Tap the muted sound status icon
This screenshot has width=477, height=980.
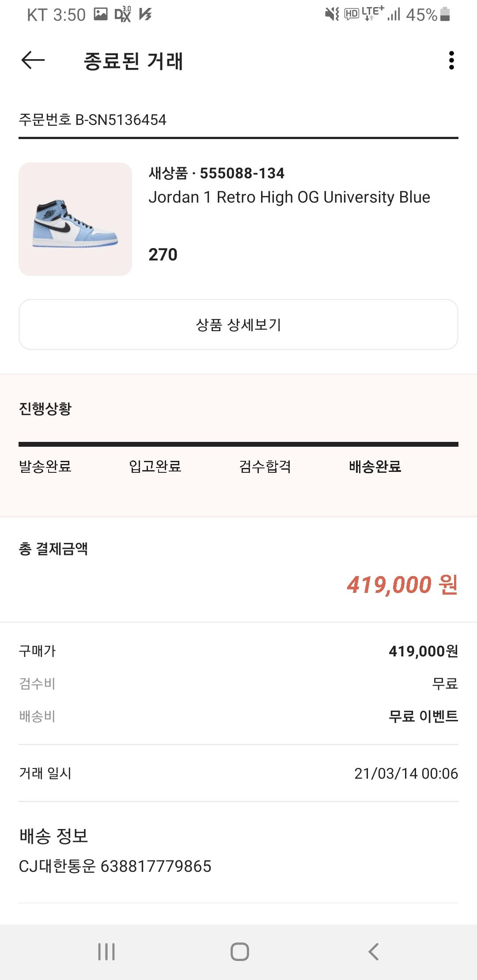pos(332,15)
